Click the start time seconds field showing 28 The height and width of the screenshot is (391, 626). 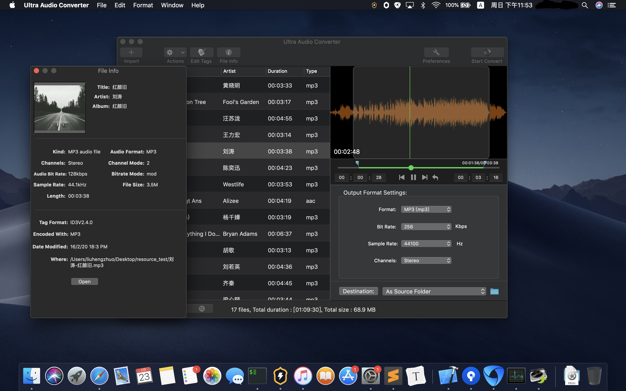coord(378,177)
